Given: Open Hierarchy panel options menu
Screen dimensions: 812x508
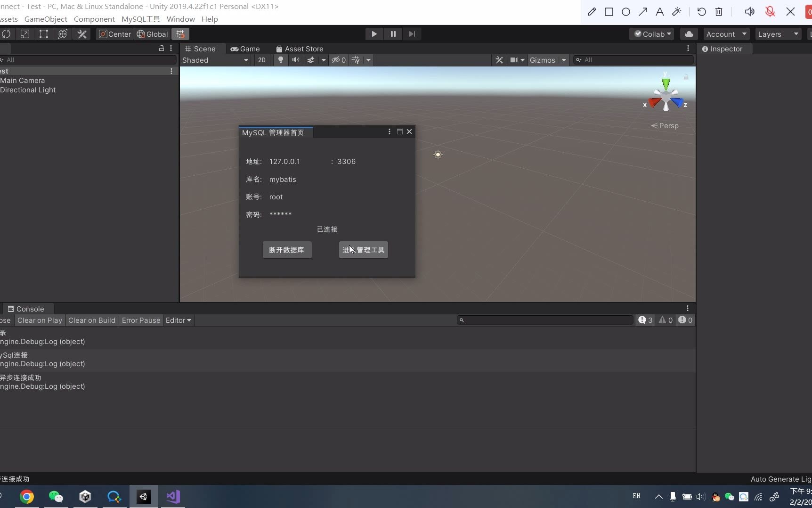Looking at the screenshot, I should point(171,48).
